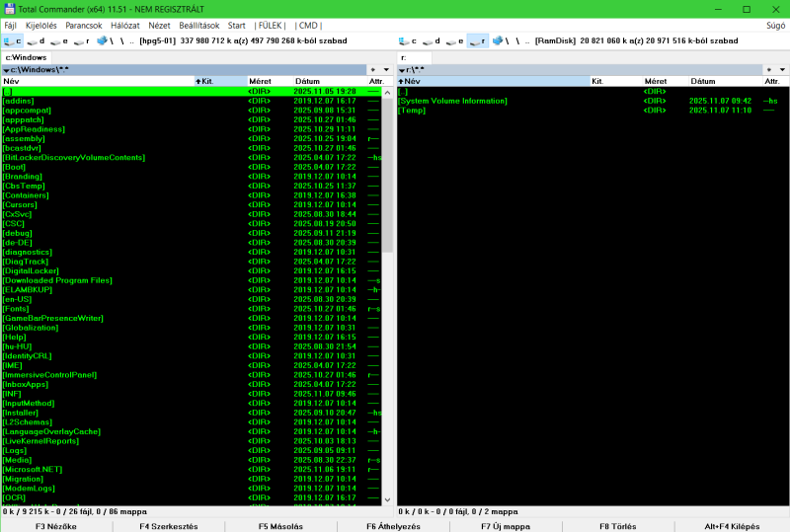Screen dimensions: 790x532
Task: Click left panel scrollbar down arrow
Action: [x=387, y=499]
